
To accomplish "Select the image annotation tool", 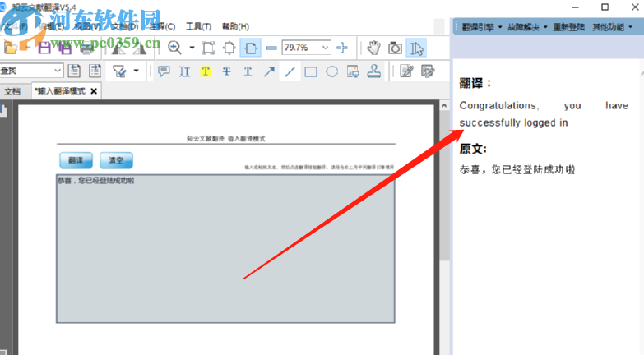I will click(353, 71).
